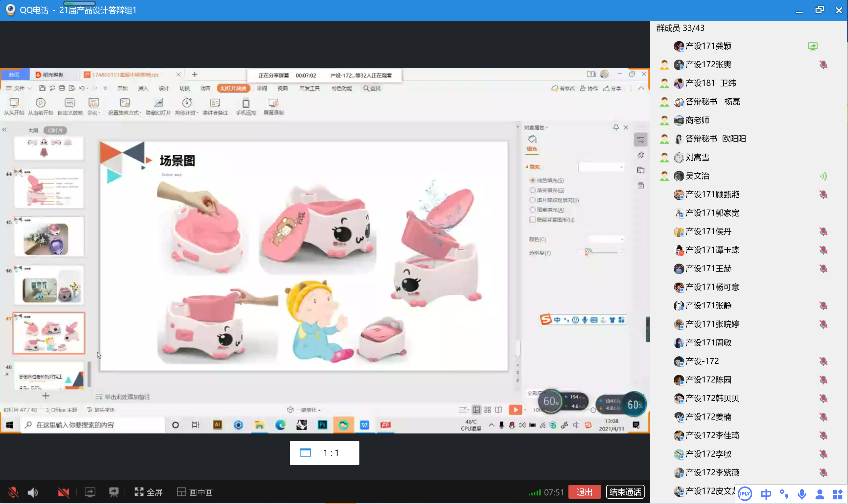Open the 插入 ribbon tab
848x504 pixels.
point(143,88)
